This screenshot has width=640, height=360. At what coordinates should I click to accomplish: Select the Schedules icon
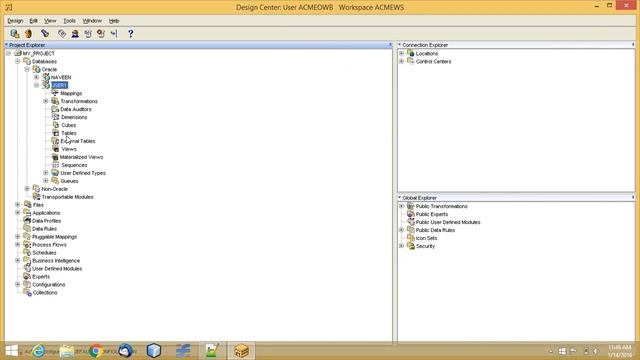coord(27,253)
